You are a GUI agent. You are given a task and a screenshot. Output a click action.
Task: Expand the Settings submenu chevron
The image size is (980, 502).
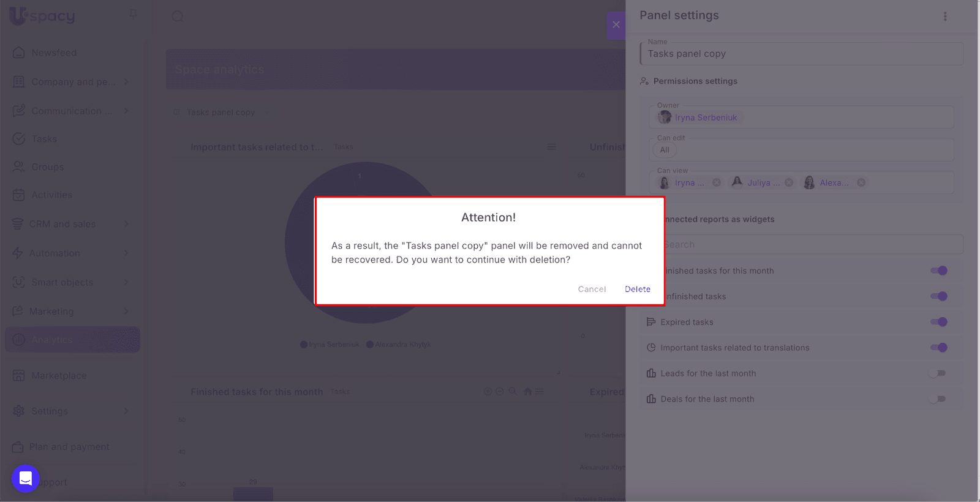(x=126, y=411)
